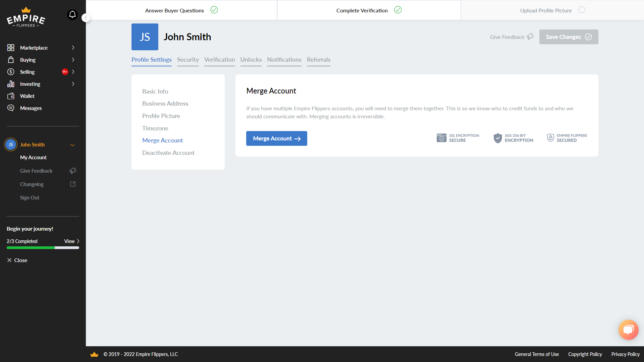Click the Save Changes button
The height and width of the screenshot is (362, 644).
(x=569, y=37)
